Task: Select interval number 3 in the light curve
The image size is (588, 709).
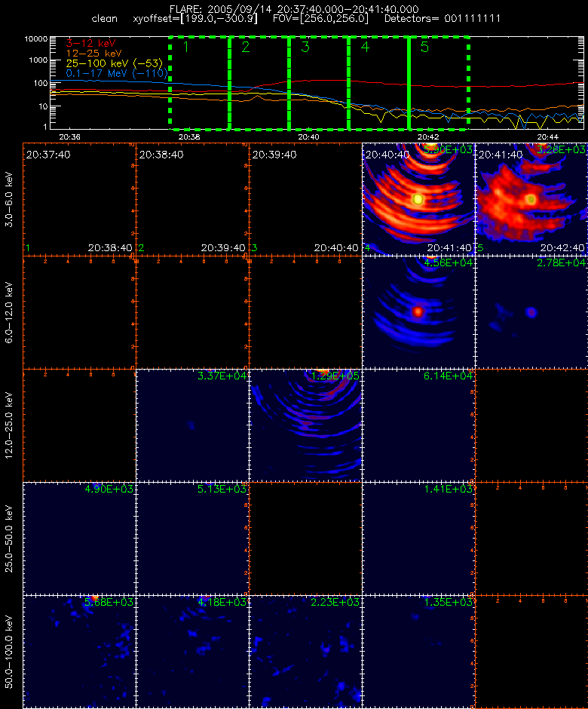Action: (x=305, y=47)
